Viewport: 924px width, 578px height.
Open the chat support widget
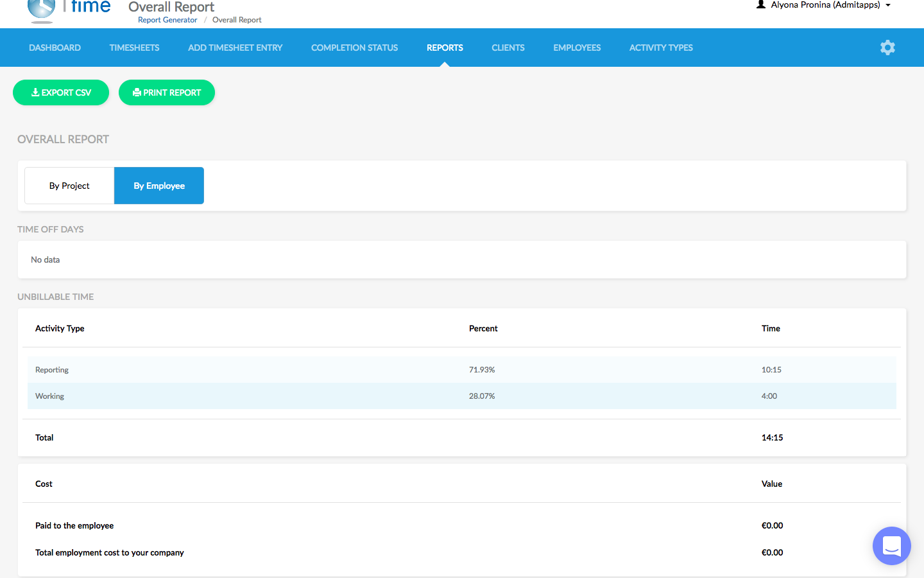tap(891, 546)
